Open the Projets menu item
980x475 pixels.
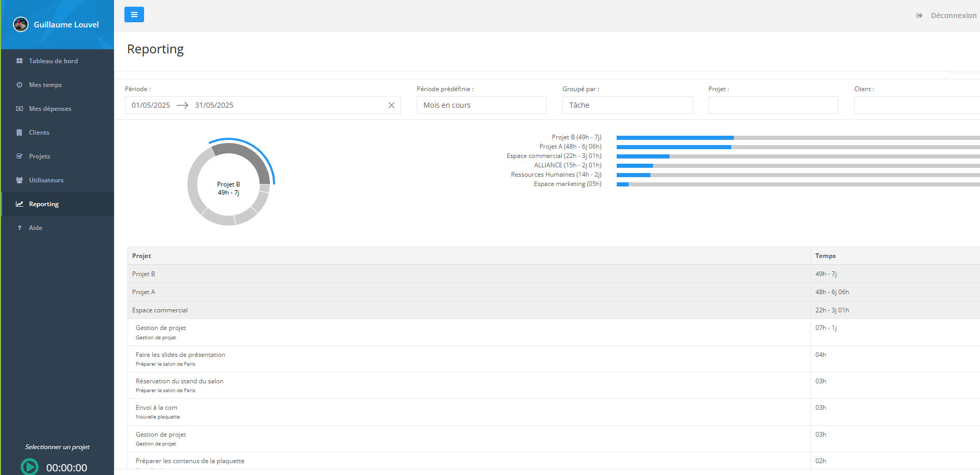coord(39,156)
